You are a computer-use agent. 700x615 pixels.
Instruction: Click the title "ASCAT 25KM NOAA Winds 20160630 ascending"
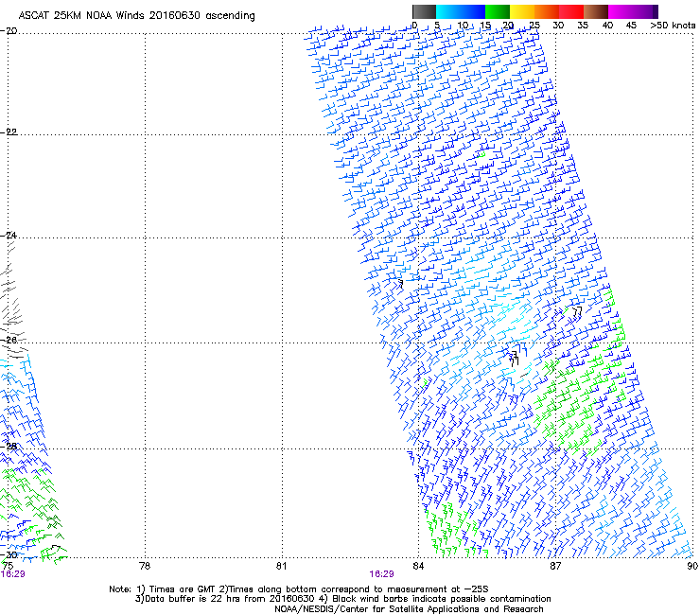click(x=136, y=16)
